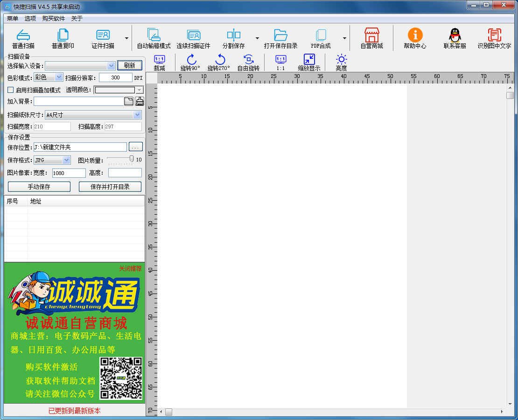Click the 刷新 refresh button
Image resolution: width=518 pixels, height=420 pixels.
129,65
